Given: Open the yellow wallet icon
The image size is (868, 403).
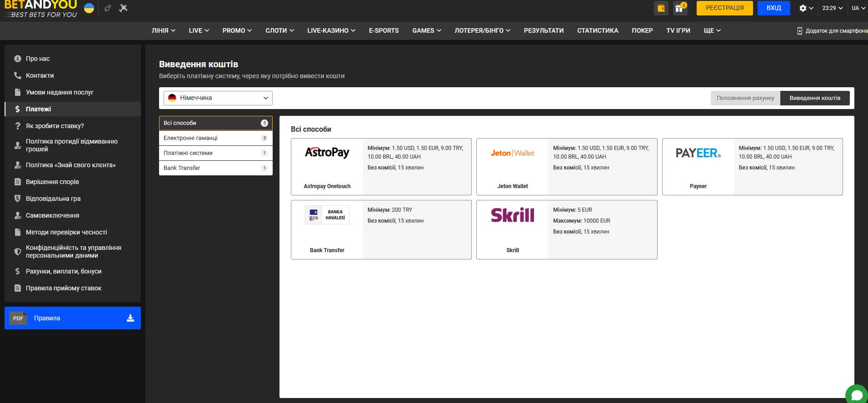Looking at the screenshot, I should 661,8.
